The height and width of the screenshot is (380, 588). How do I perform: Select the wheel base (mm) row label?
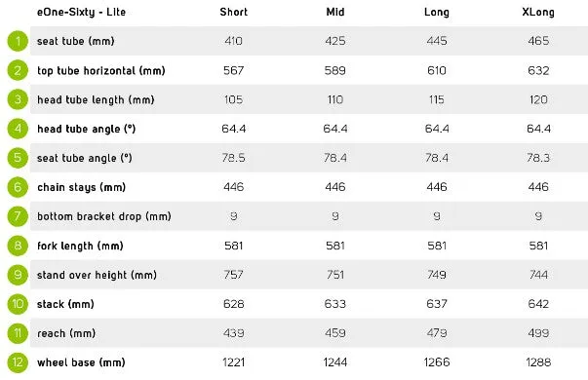click(x=81, y=362)
